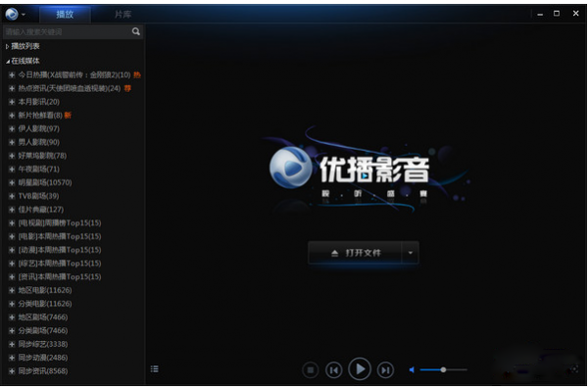The height and width of the screenshot is (389, 588).
Task: Select the 明星剧场(10570) row
Action: click(x=45, y=182)
